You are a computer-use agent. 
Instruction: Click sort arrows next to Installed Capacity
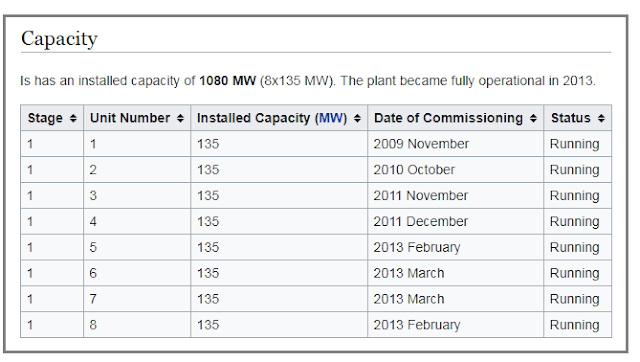tap(357, 118)
